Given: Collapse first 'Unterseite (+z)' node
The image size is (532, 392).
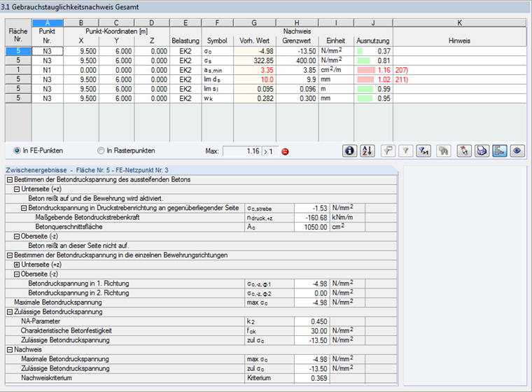Looking at the screenshot, I should point(17,190).
